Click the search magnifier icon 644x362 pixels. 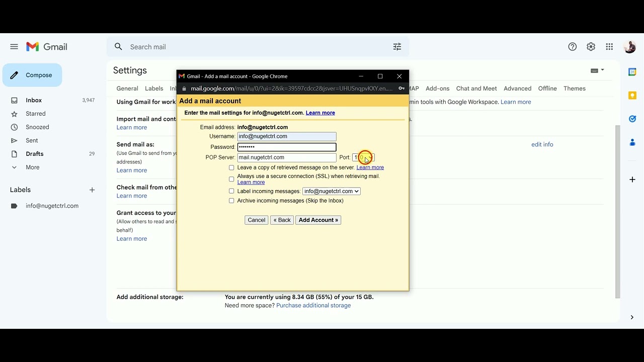point(118,47)
